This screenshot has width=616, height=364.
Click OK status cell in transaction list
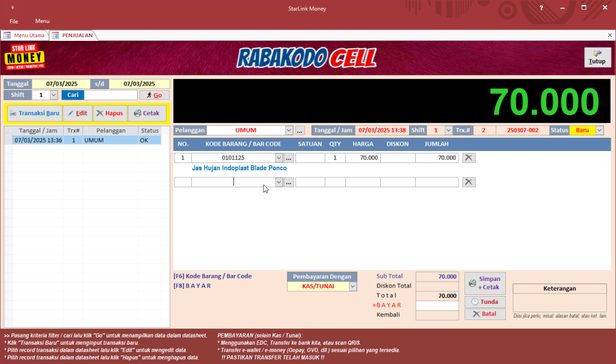point(150,140)
